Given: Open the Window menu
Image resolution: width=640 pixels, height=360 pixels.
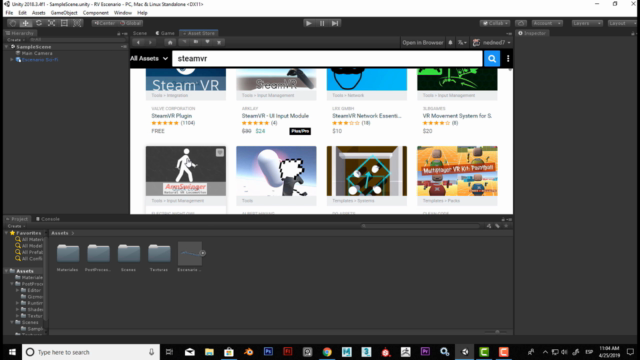Looking at the screenshot, I should pyautogui.click(x=122, y=13).
